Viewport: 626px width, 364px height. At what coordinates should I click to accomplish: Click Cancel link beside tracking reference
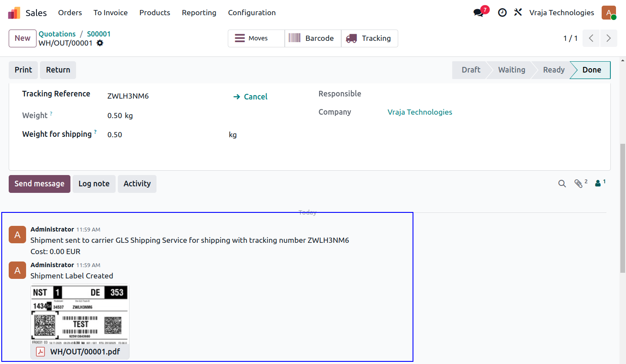(x=250, y=97)
